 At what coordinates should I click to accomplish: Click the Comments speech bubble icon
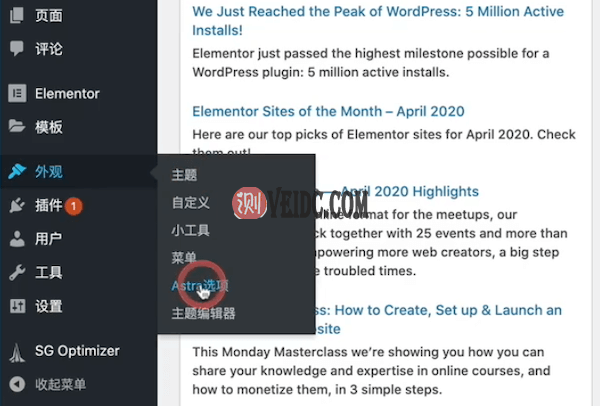click(17, 49)
